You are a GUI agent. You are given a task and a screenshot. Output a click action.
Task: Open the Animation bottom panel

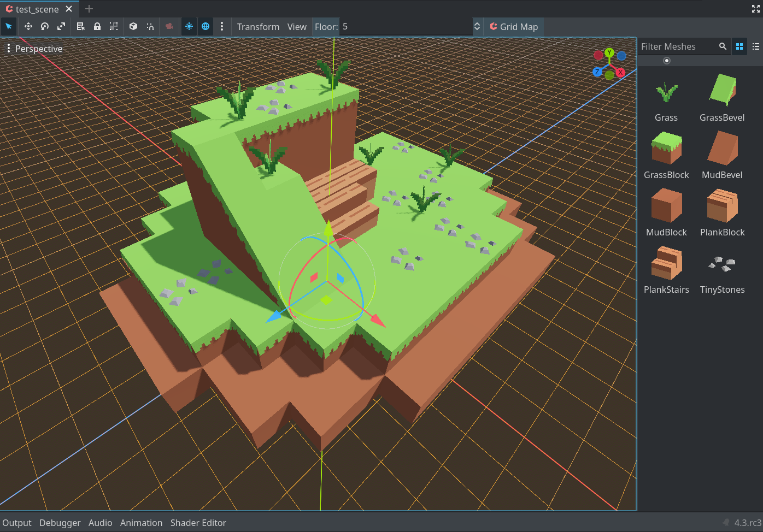[x=142, y=523]
